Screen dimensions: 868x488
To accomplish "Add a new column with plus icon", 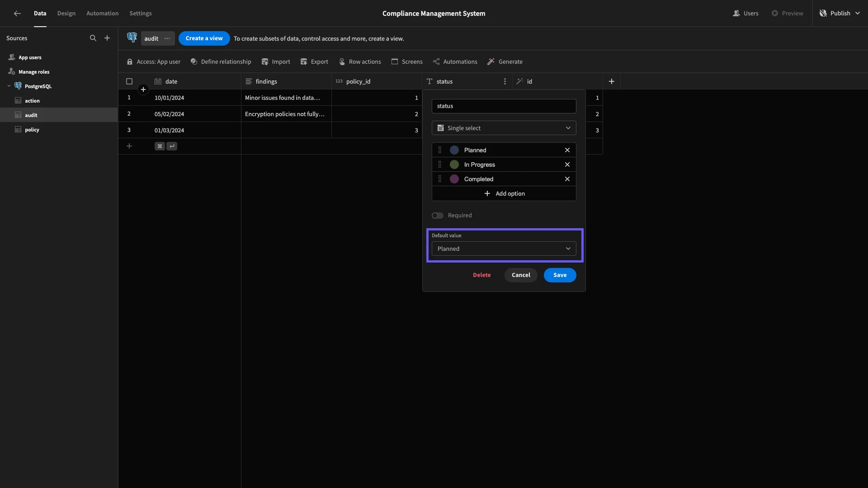I will tap(611, 82).
